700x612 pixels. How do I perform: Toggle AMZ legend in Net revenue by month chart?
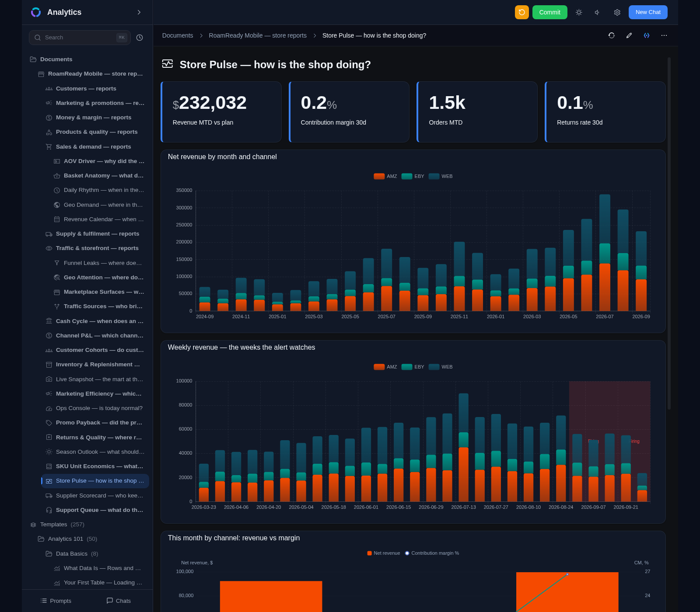[385, 176]
